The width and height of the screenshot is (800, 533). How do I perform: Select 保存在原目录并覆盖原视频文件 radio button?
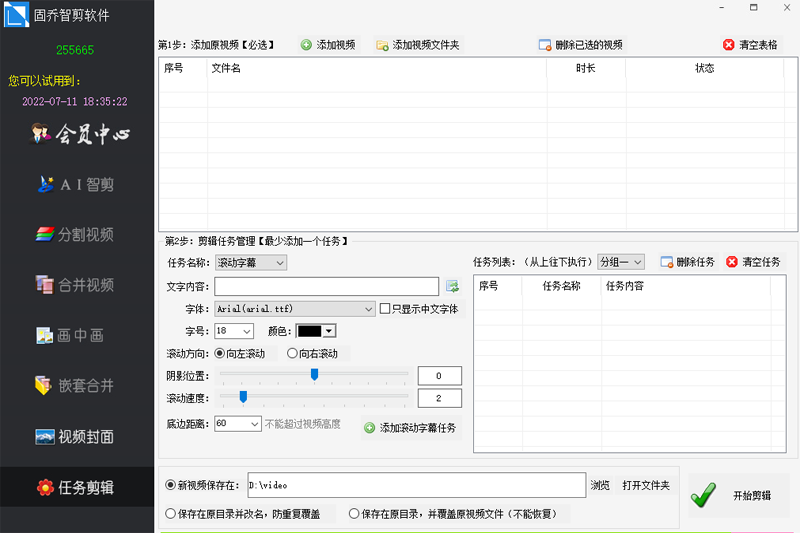(x=354, y=514)
